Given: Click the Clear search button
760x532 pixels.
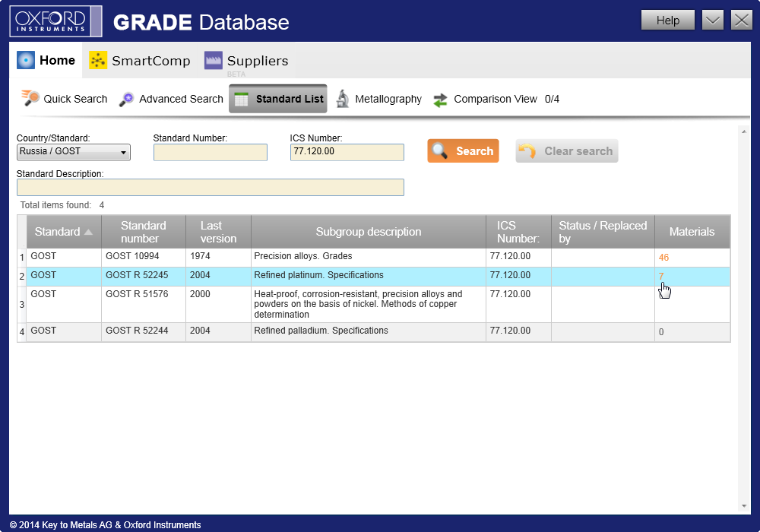Looking at the screenshot, I should pos(567,150).
